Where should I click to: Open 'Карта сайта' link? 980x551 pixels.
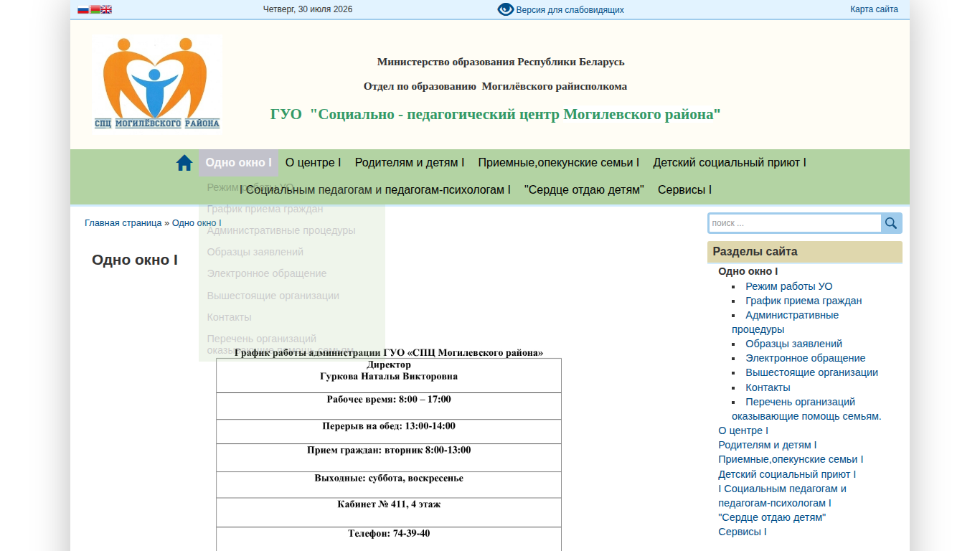point(874,9)
